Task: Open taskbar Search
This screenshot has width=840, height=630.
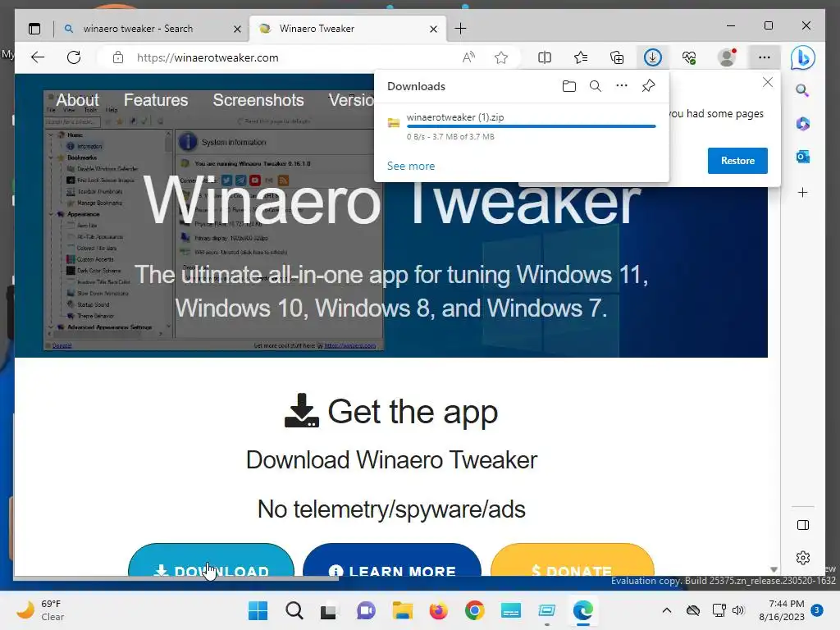Action: pos(294,610)
